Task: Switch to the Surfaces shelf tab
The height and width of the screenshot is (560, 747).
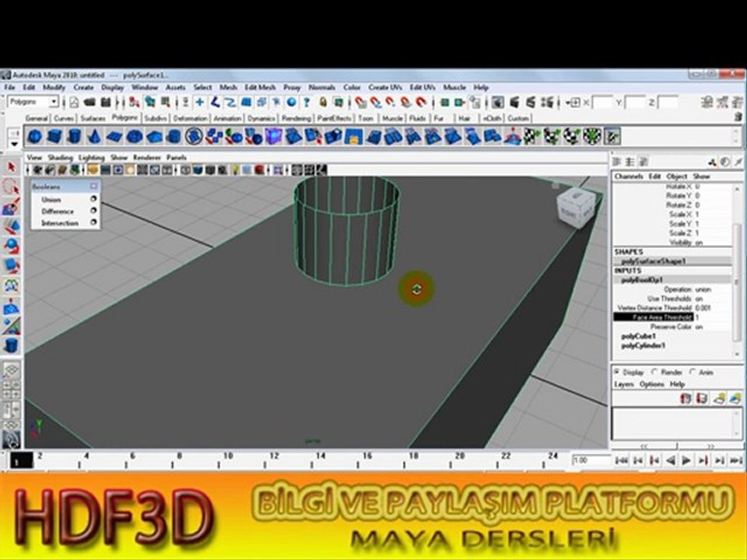Action: (93, 118)
